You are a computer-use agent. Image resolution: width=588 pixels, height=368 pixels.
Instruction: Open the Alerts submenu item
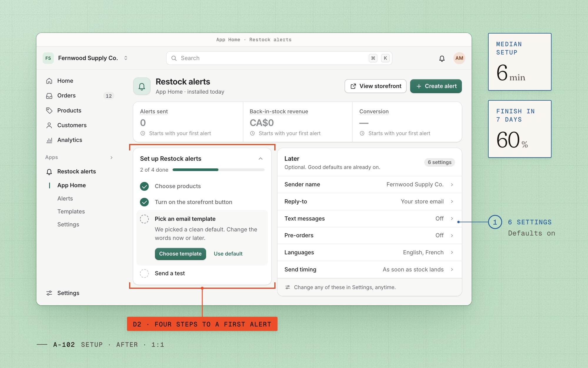point(65,198)
